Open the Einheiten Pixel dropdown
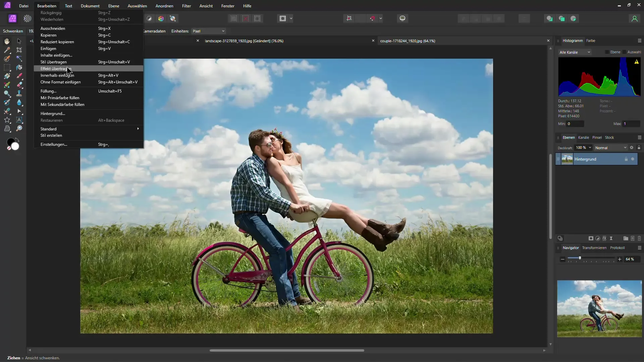The width and height of the screenshot is (644, 362). click(x=209, y=31)
